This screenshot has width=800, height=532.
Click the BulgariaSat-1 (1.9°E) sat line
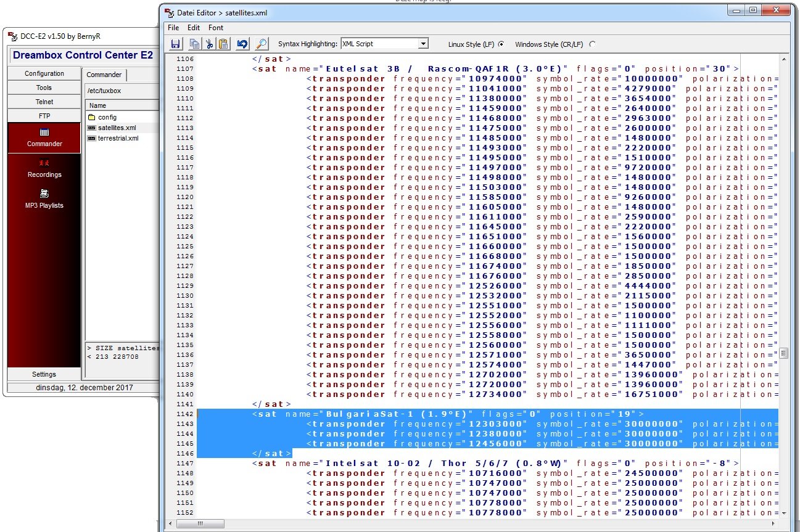448,414
